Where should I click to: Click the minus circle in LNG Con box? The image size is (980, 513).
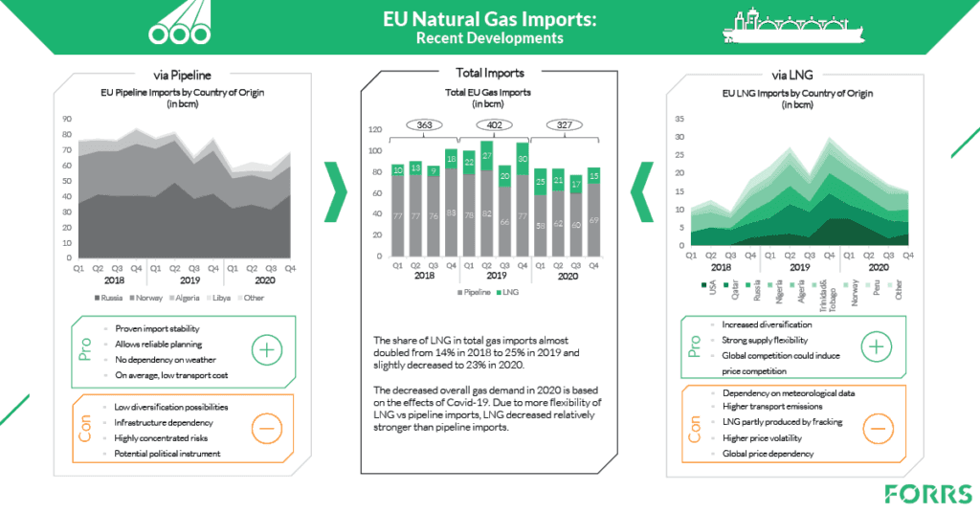876,426
